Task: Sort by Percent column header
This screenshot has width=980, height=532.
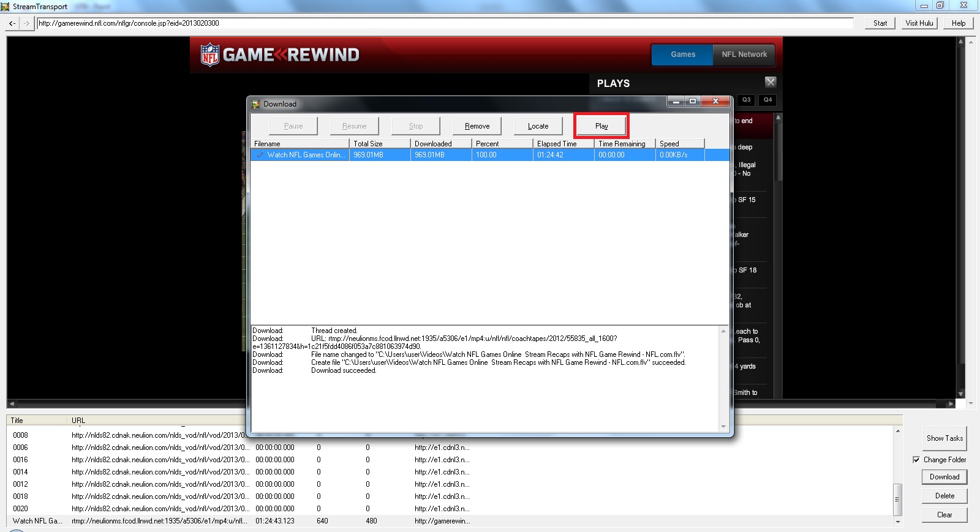Action: click(502, 144)
